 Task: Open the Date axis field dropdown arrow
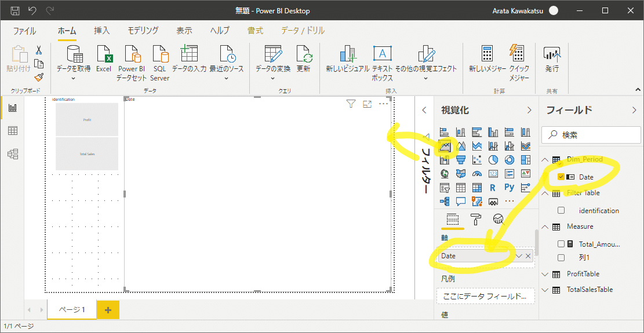(519, 256)
